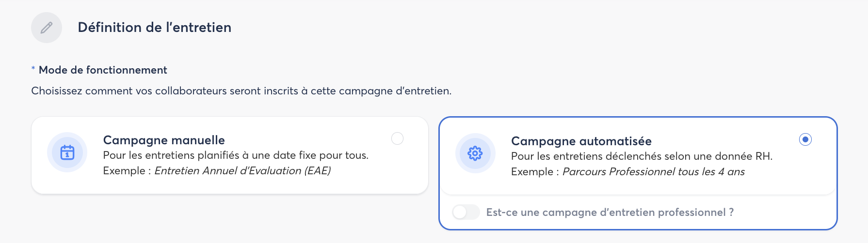Click the automated campaign card background
868x243 pixels.
click(638, 184)
